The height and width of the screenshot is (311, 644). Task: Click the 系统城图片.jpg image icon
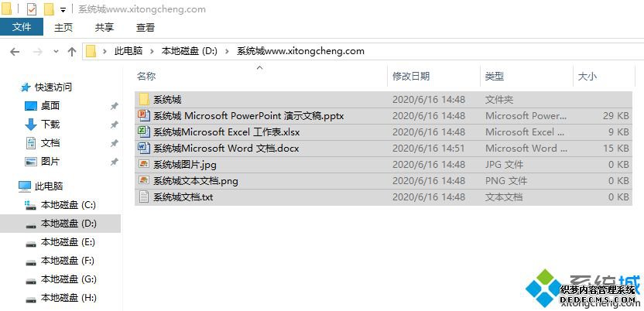click(144, 165)
